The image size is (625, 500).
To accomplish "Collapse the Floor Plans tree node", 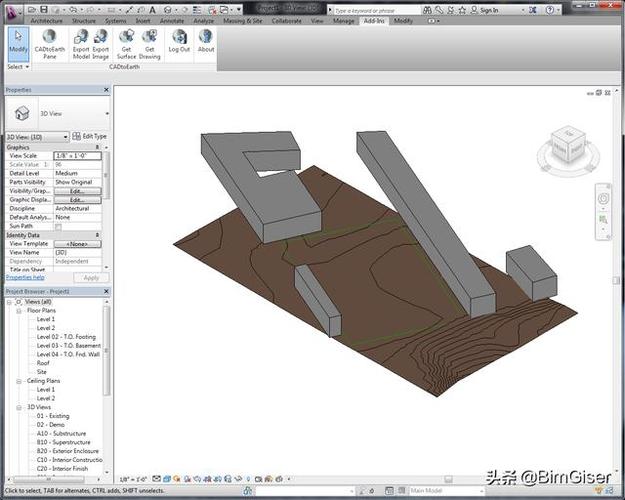I will coord(18,311).
